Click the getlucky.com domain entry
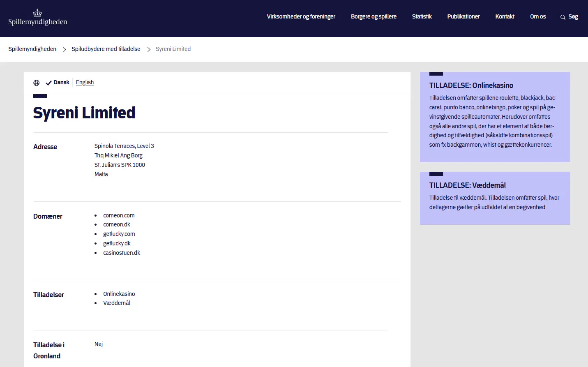 [119, 234]
